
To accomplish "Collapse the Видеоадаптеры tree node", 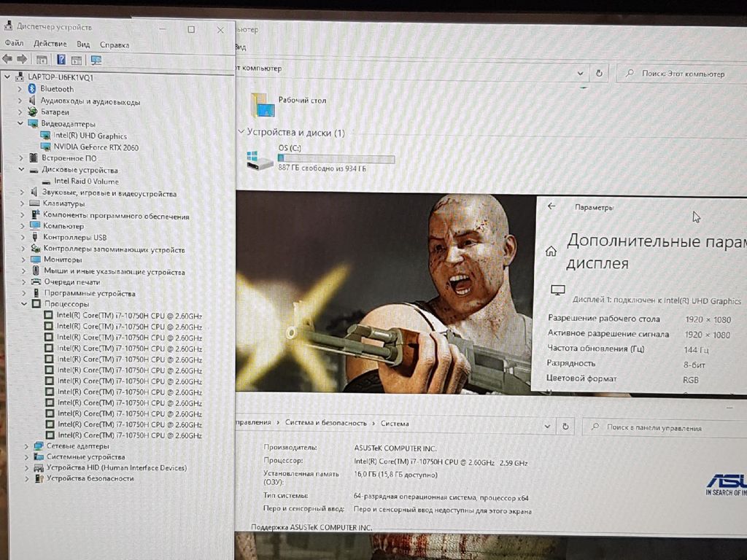I will coord(20,124).
